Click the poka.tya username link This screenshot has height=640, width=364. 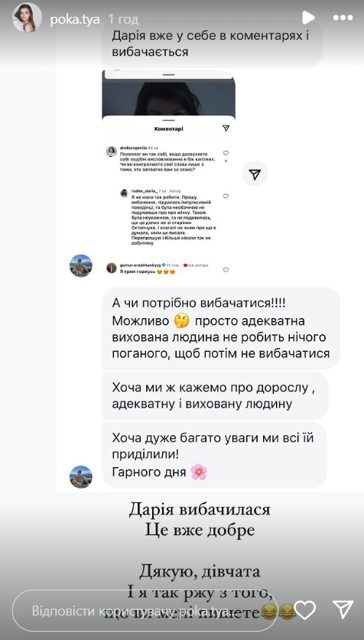pyautogui.click(x=75, y=19)
